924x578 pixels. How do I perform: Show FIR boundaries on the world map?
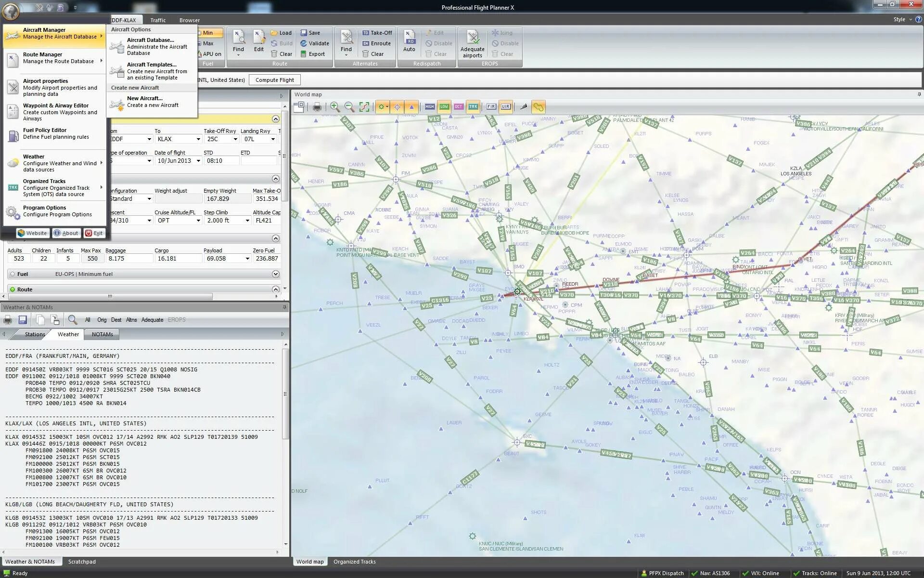coord(491,106)
